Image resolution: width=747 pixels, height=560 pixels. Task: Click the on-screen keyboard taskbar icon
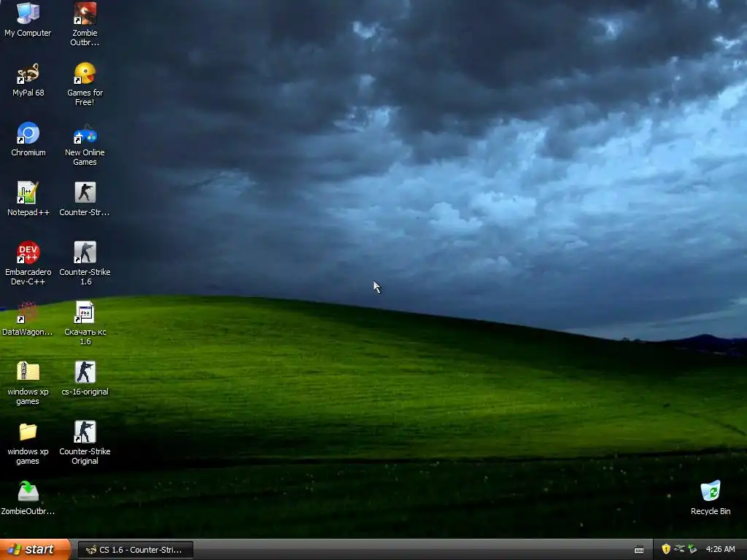coord(639,550)
